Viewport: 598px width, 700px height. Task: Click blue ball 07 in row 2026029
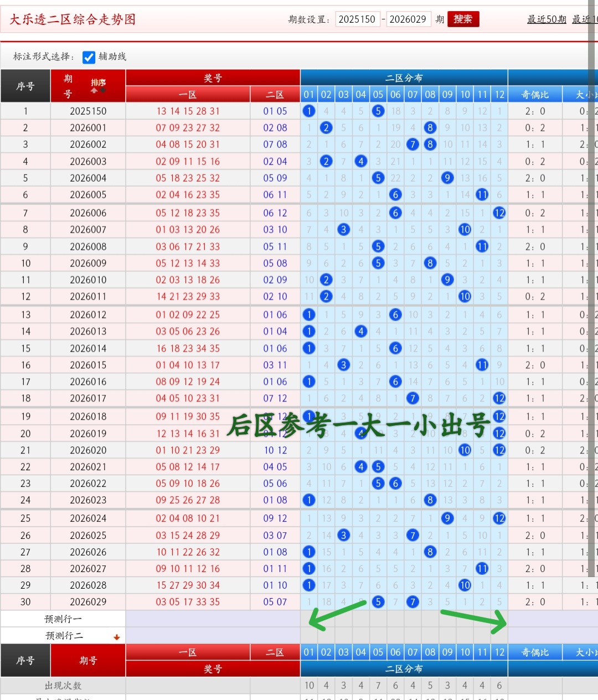[413, 601]
